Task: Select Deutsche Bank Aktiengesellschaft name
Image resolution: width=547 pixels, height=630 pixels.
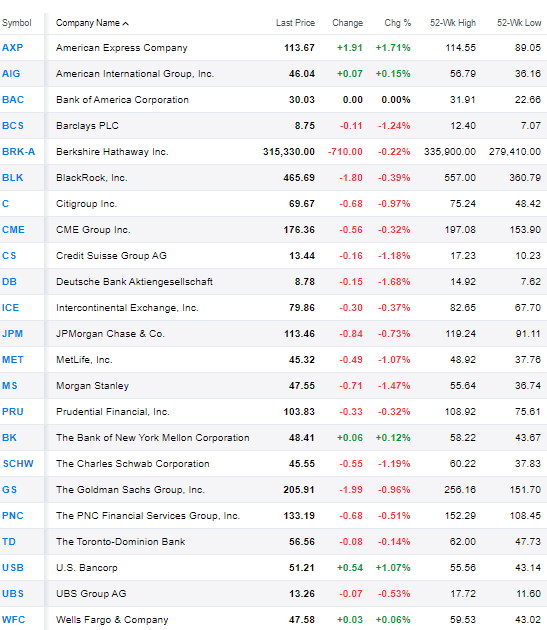Action: point(134,282)
